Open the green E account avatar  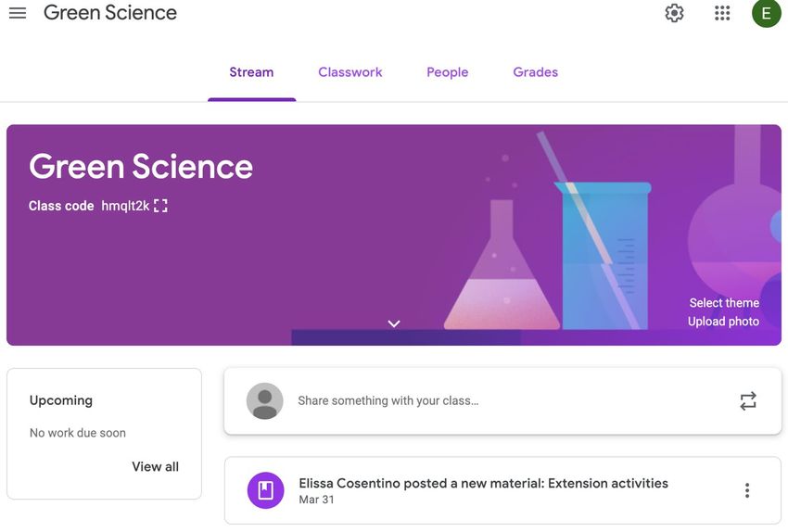[766, 13]
